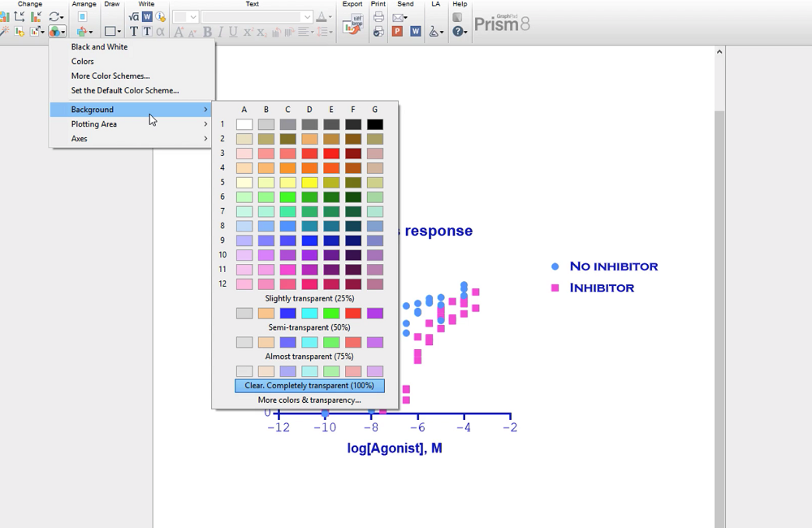812x528 pixels.
Task: Toggle Bold text formatting
Action: click(x=207, y=32)
